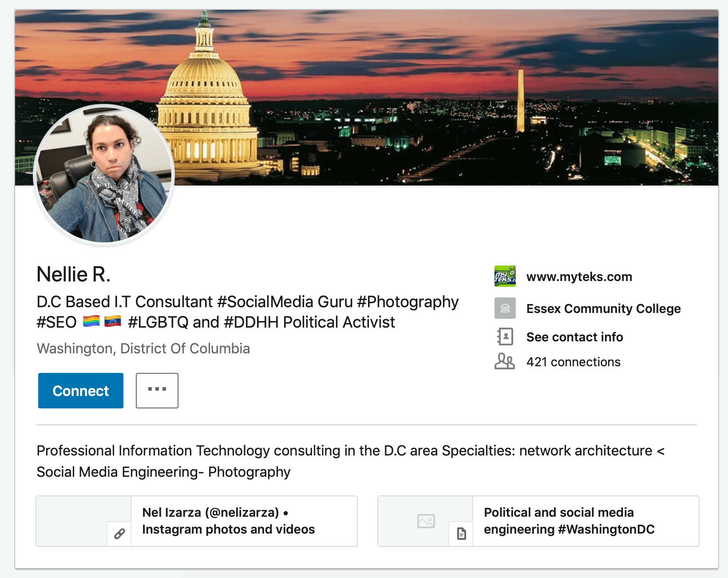This screenshot has width=728, height=578.
Task: View the 421 connections list
Action: pyautogui.click(x=573, y=362)
